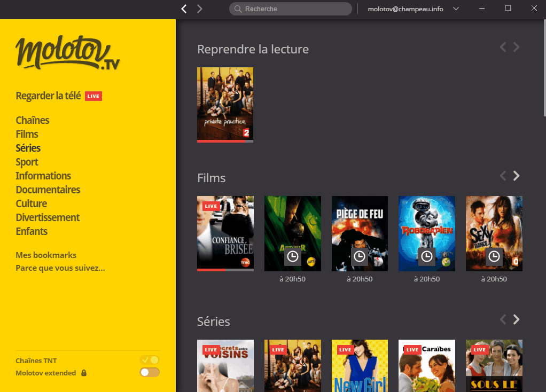Maximize the Molotov window
The width and height of the screenshot is (546, 392).
coord(508,8)
